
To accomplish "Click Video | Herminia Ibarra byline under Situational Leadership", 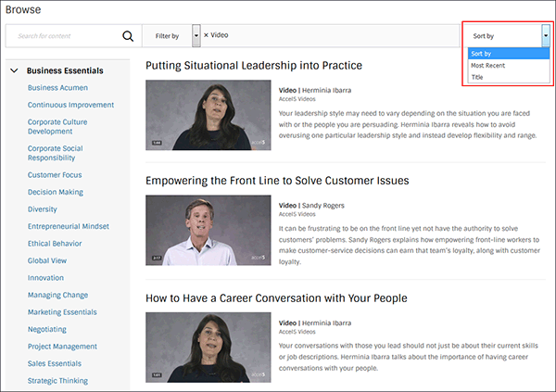I will click(315, 90).
